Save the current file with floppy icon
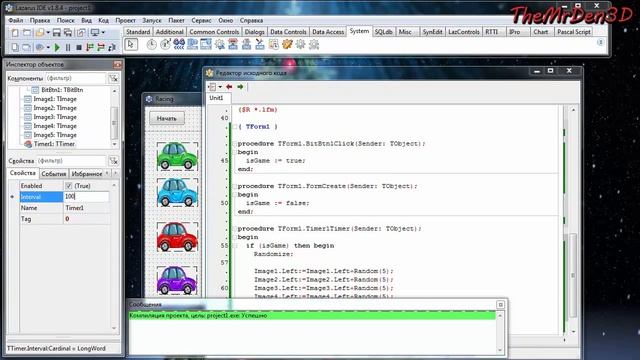640x360 pixels. coord(57,32)
